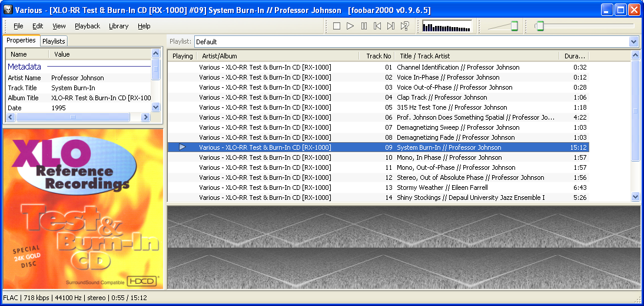Click properties panel scroll down arrow
The width and height of the screenshot is (644, 306).
(155, 107)
